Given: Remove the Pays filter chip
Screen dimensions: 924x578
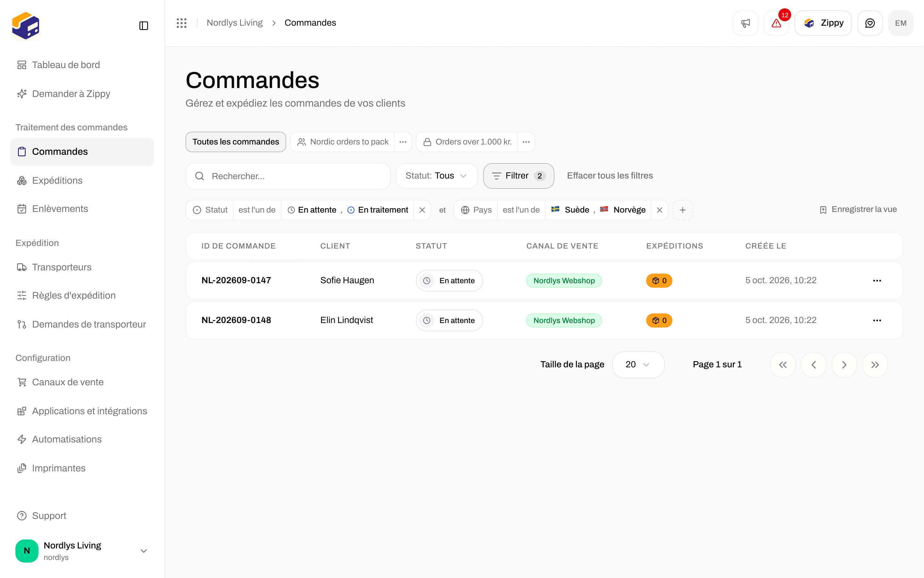Looking at the screenshot, I should (659, 210).
